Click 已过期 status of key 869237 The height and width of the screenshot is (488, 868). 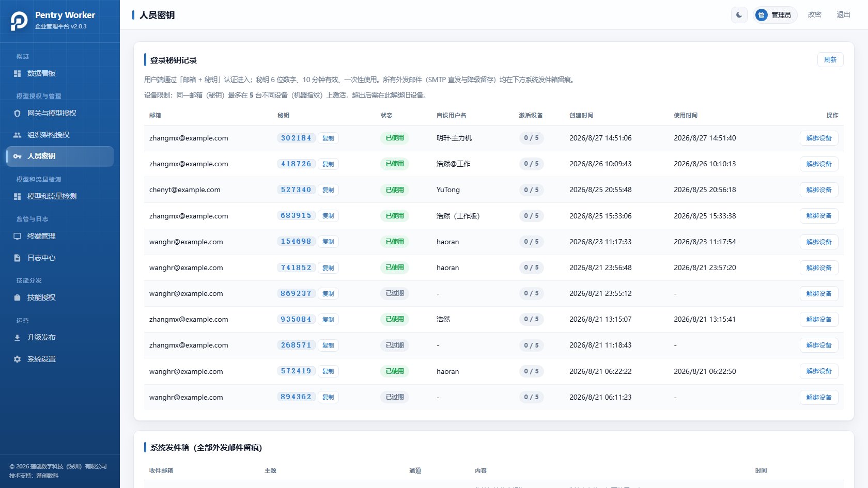[x=395, y=293]
